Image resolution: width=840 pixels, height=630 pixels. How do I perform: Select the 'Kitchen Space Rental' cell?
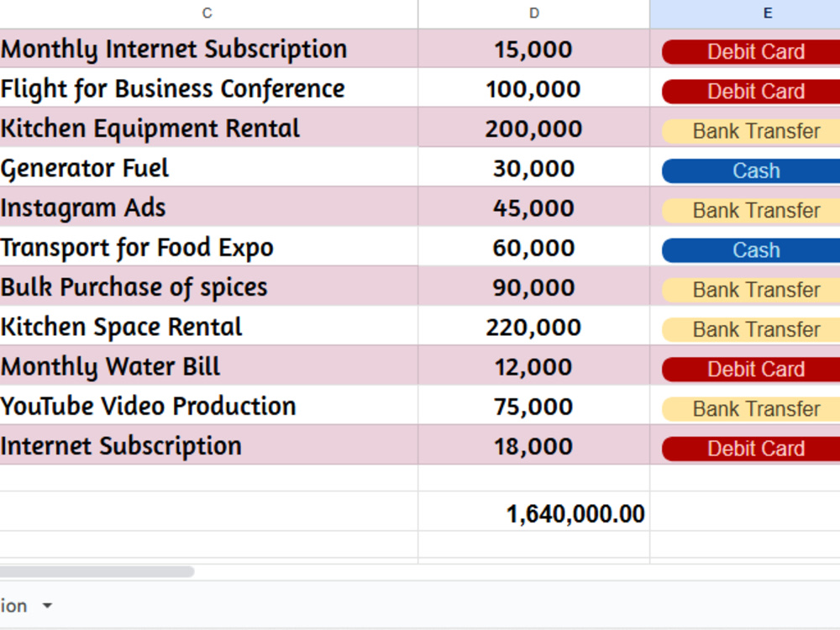coord(209,326)
